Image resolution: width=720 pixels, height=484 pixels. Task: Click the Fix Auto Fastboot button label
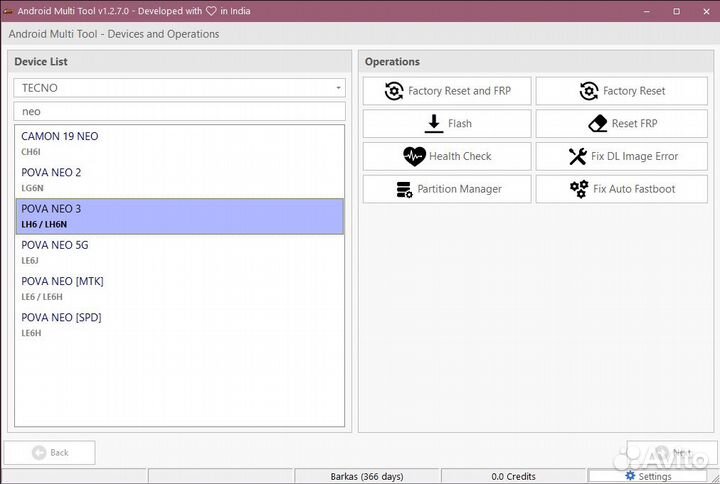634,189
